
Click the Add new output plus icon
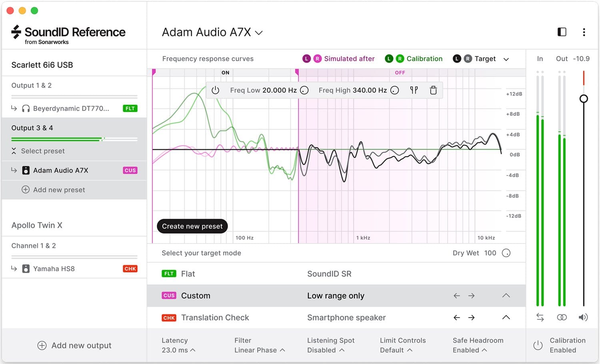tap(42, 346)
